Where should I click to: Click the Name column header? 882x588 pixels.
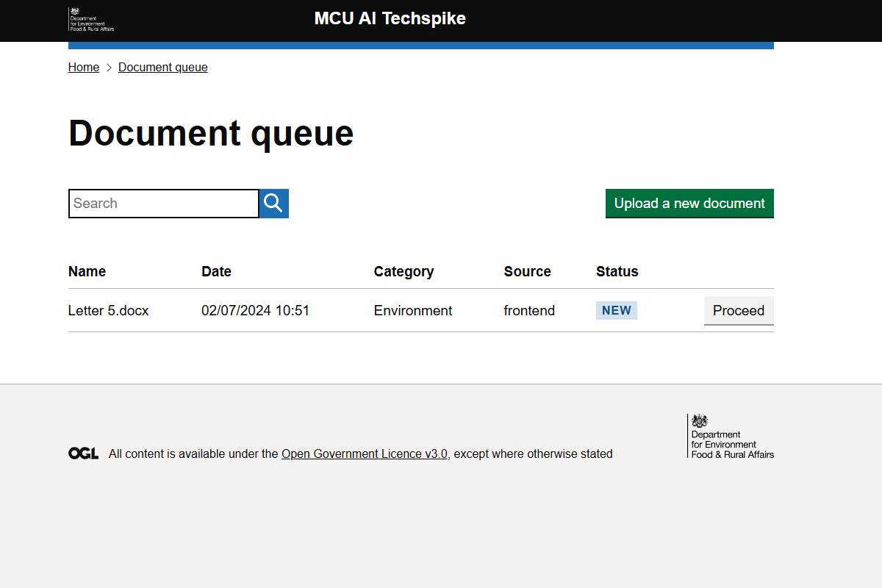87,271
